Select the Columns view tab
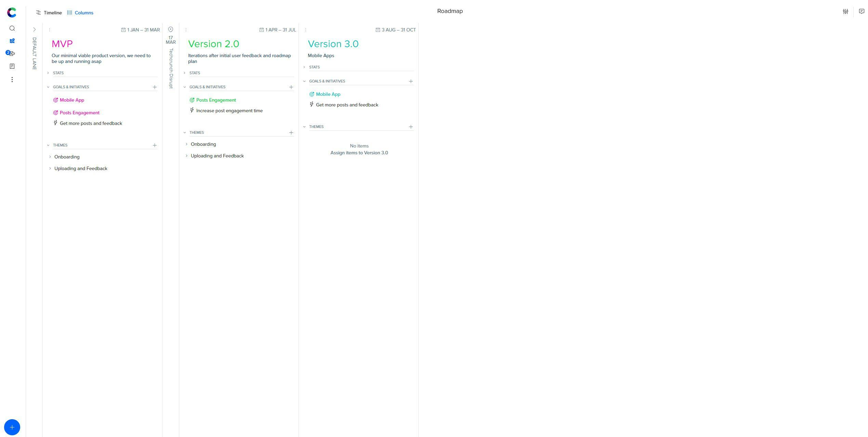This screenshot has height=437, width=868. click(80, 13)
